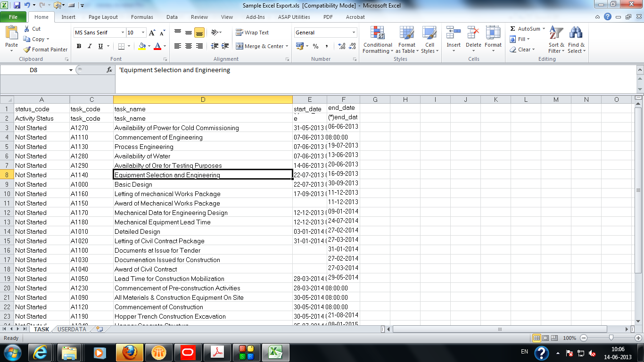Image resolution: width=644 pixels, height=362 pixels.
Task: Click the Insert cells icon
Action: [454, 33]
